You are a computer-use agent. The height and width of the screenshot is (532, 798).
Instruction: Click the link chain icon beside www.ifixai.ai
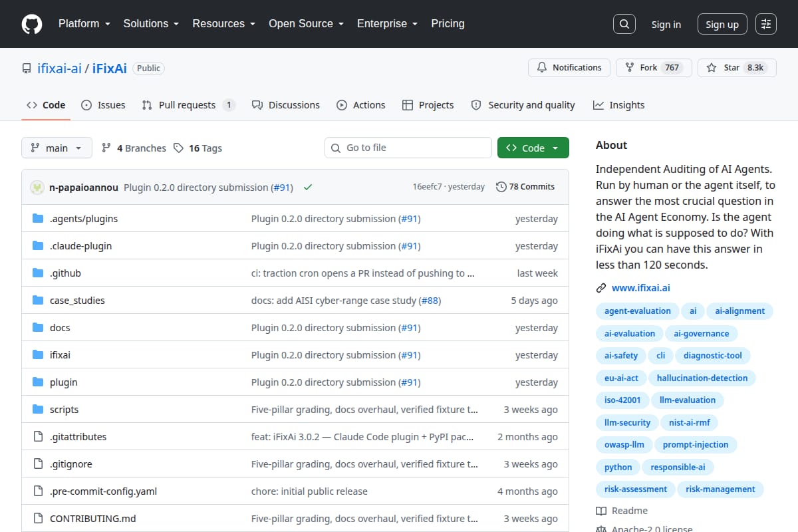[601, 288]
